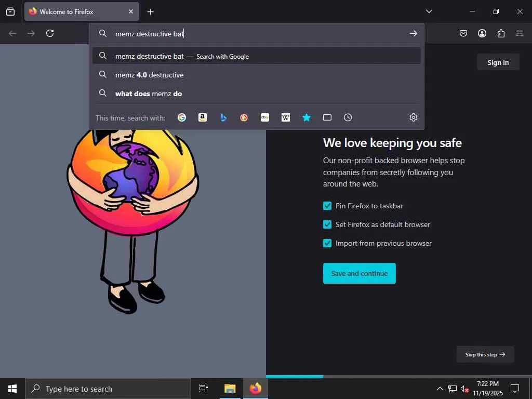Viewport: 532px width, 399px height.
Task: Click in the address bar text field
Action: (x=258, y=34)
